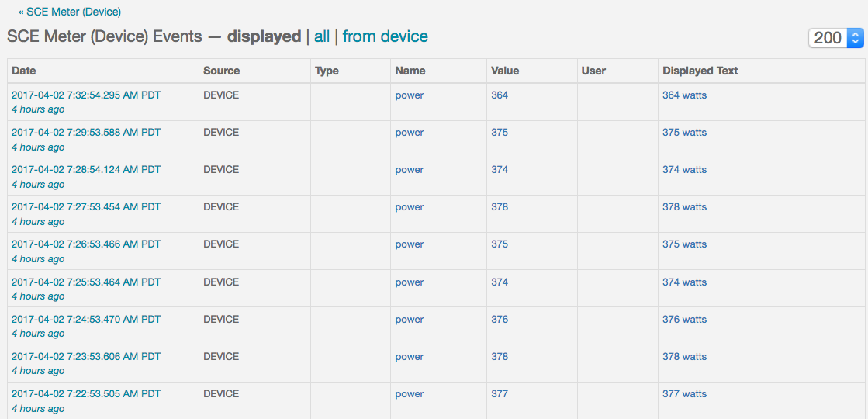Open event dated 7:26:53.466 AM PDT
This screenshot has width=868, height=419.
tap(86, 244)
